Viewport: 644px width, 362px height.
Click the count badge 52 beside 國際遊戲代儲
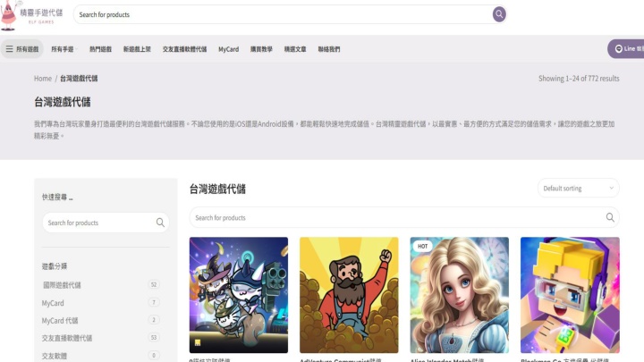154,284
